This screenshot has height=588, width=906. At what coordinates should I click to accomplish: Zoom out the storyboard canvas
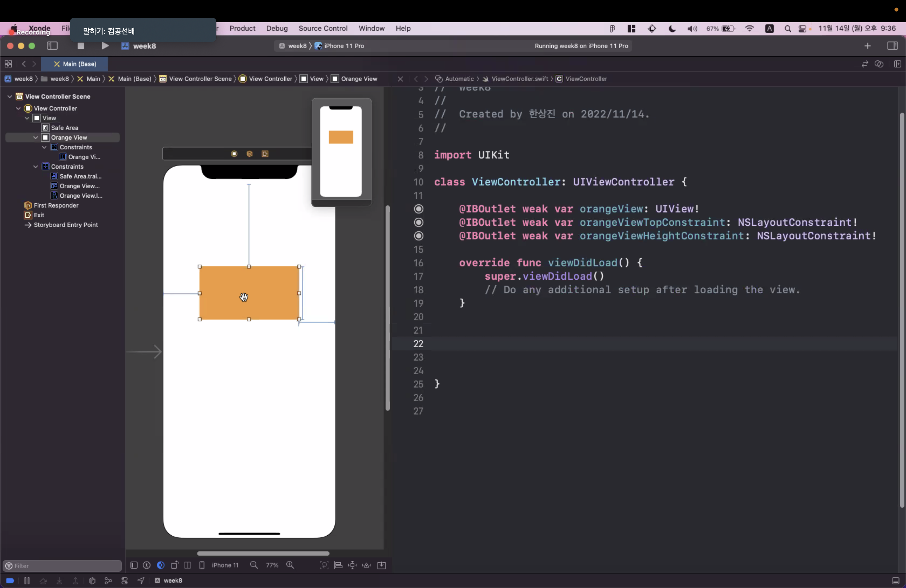pyautogui.click(x=254, y=565)
